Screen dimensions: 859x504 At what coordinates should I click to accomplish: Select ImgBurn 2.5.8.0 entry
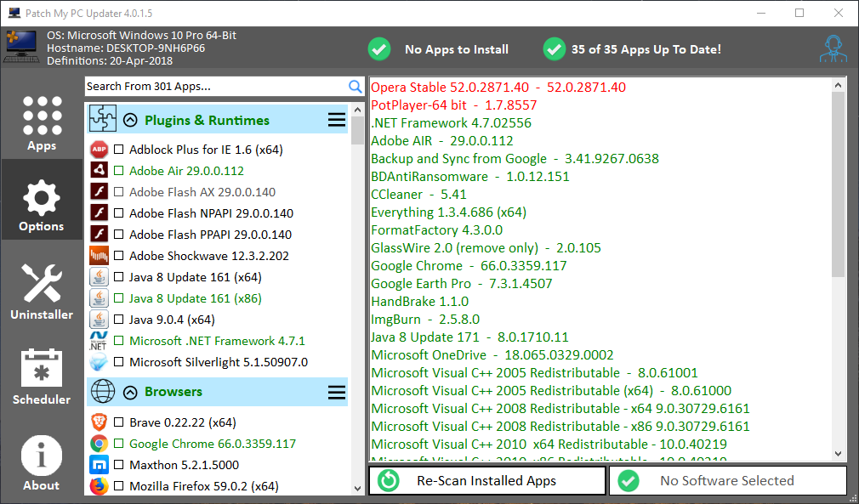[425, 319]
